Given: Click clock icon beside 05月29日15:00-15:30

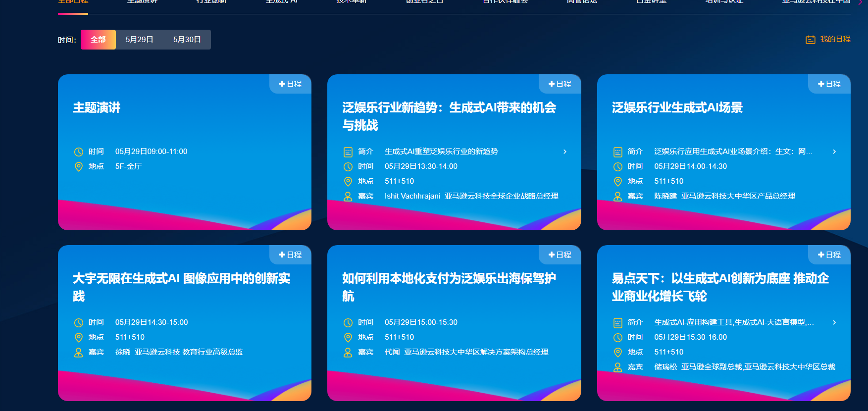Looking at the screenshot, I should 348,323.
